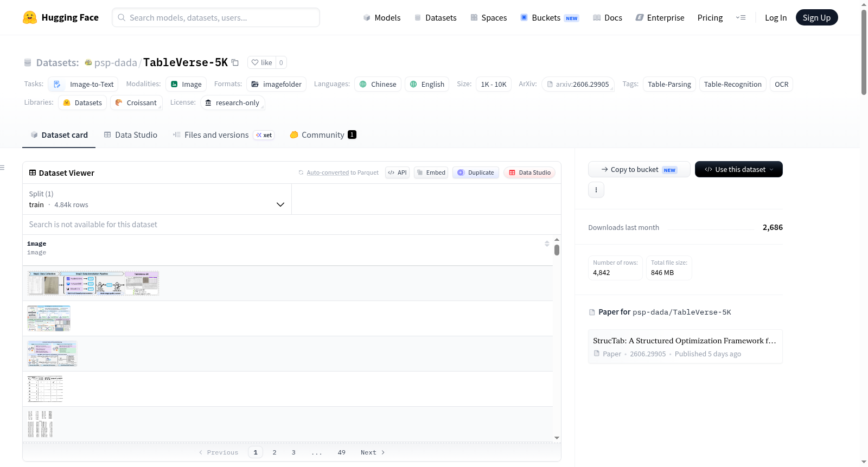Open Buckets in top navigation
This screenshot has height=467, width=868.
tap(550, 17)
